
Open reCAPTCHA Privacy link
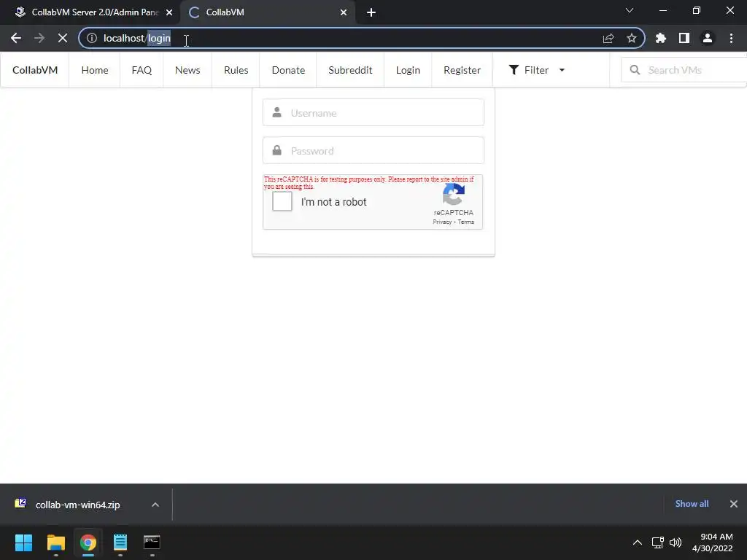coord(442,222)
